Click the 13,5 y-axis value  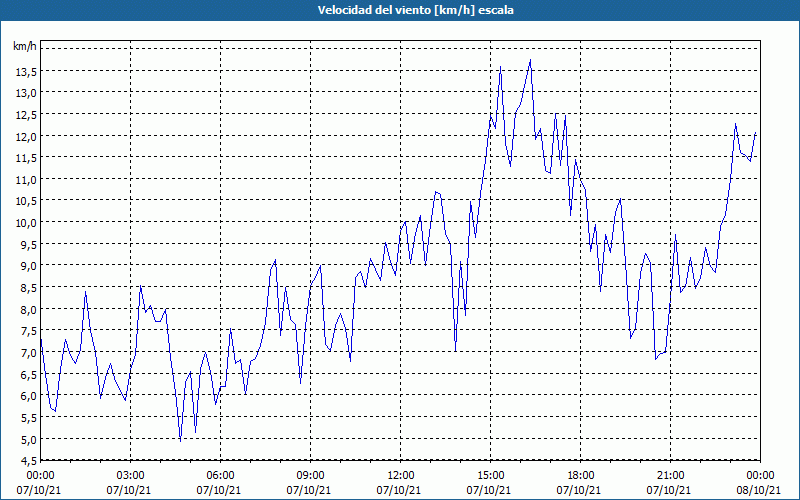(26, 72)
